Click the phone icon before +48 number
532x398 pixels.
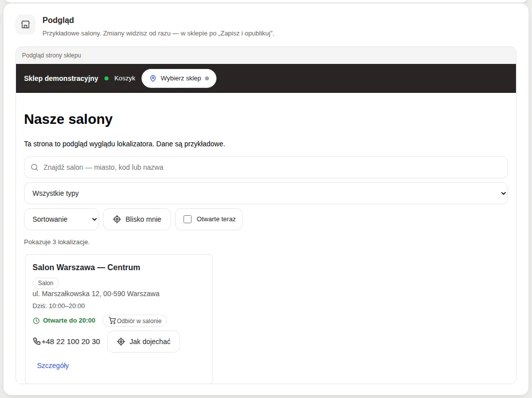coord(36,341)
